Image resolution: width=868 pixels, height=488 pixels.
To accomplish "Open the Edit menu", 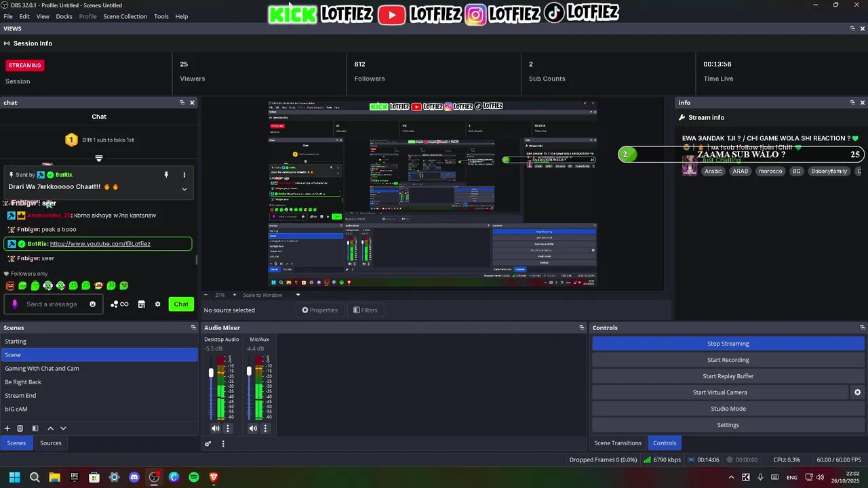I will [x=24, y=16].
